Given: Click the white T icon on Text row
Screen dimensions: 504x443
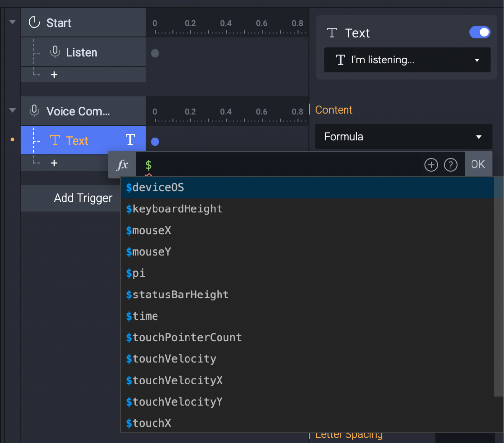Looking at the screenshot, I should point(130,140).
